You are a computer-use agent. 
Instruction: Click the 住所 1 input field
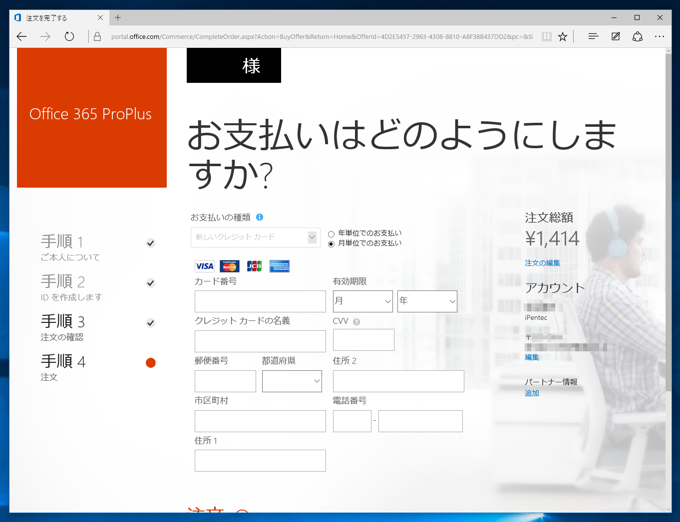(260, 460)
